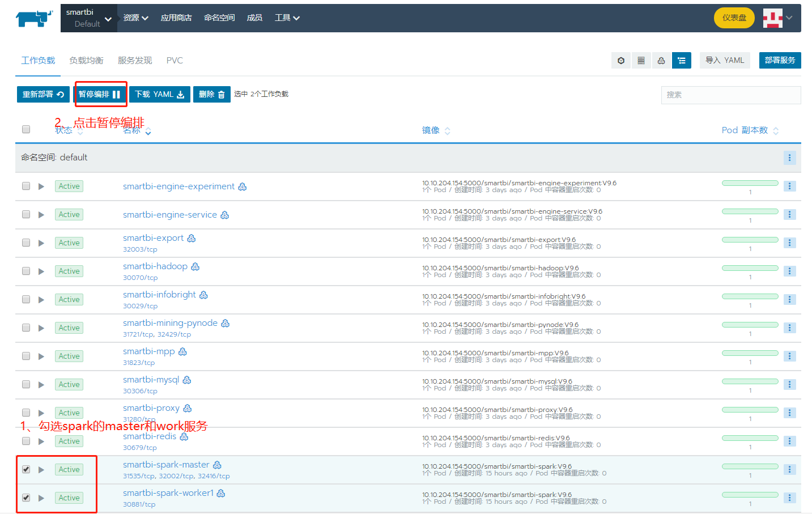Image resolution: width=812 pixels, height=514 pixels.
Task: Select the group-by-namespace view icon
Action: click(x=682, y=60)
